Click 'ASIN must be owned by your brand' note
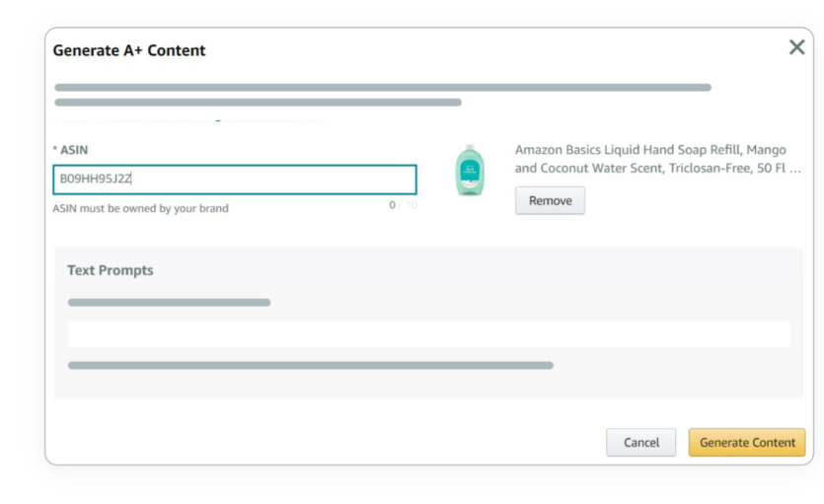 (140, 208)
